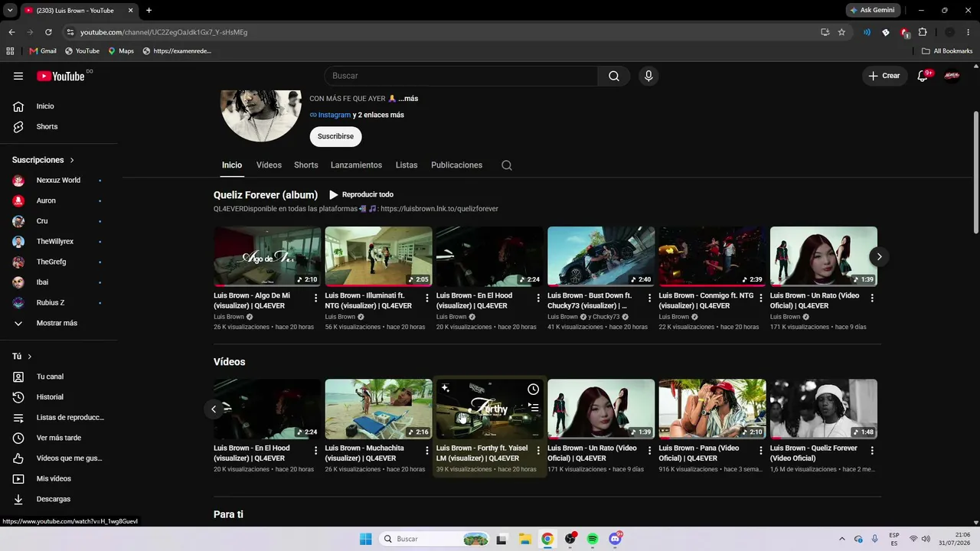The image size is (980, 551).
Task: Open Ver más tarde in sidebar
Action: coord(59,438)
